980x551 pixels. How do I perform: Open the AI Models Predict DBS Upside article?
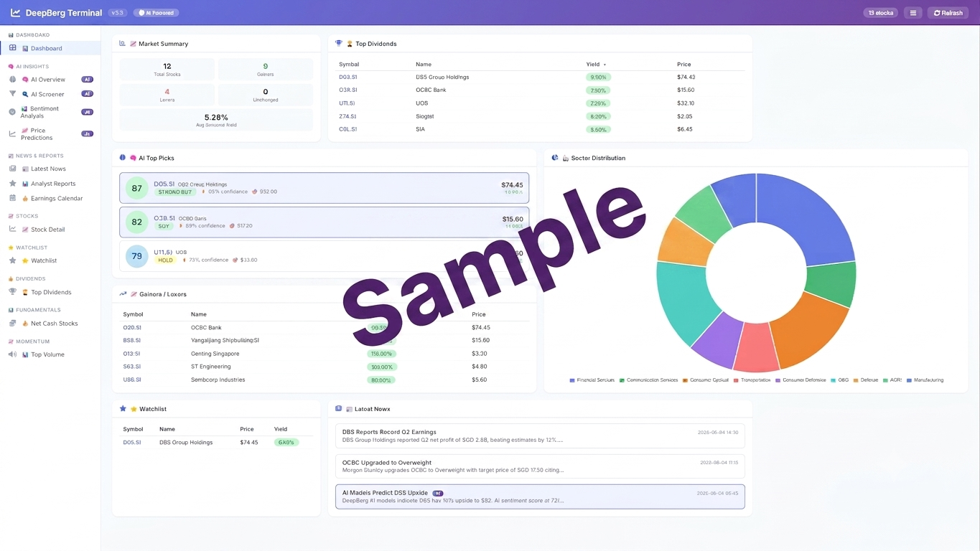point(540,496)
